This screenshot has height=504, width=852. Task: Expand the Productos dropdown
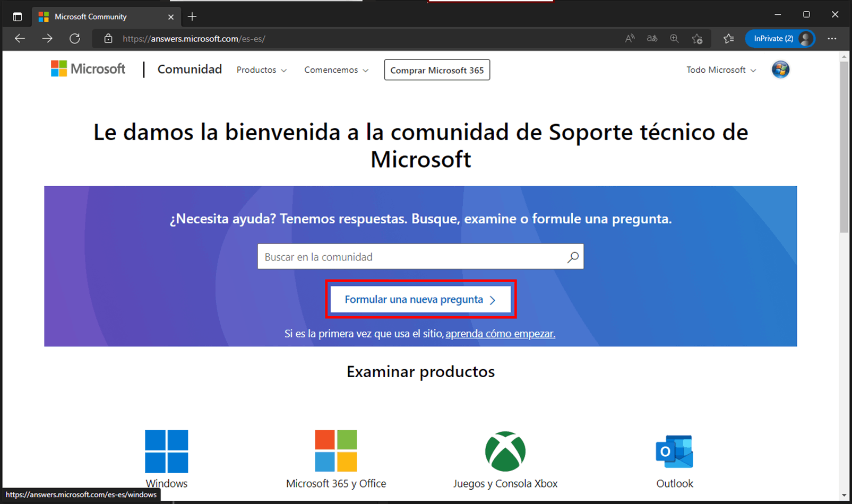262,70
